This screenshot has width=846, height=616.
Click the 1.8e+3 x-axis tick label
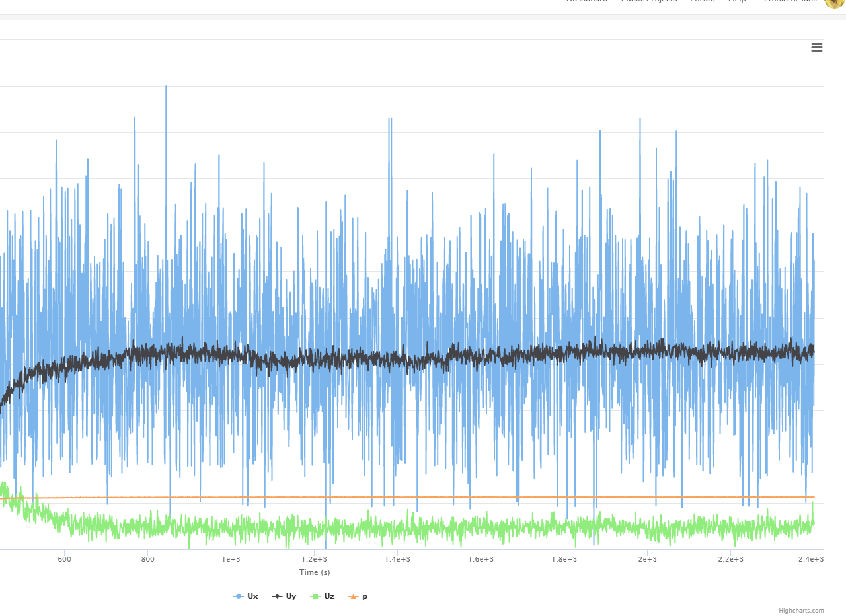(x=564, y=559)
